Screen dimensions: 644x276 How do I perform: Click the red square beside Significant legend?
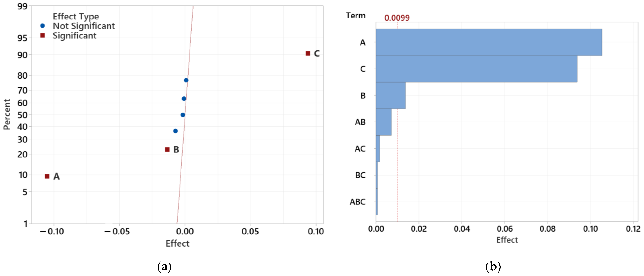[43, 35]
